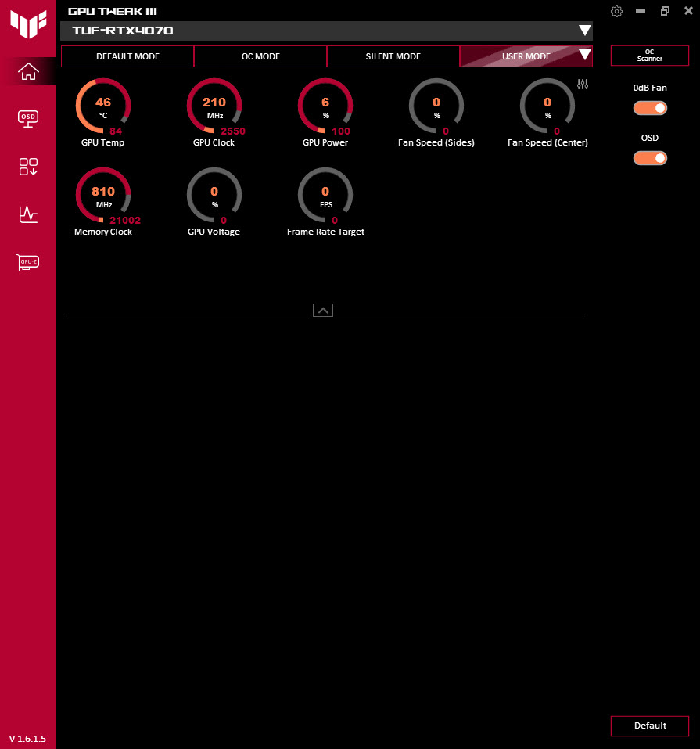Click the Frame Rate Target label
This screenshot has width=700, height=749.
pyautogui.click(x=325, y=232)
